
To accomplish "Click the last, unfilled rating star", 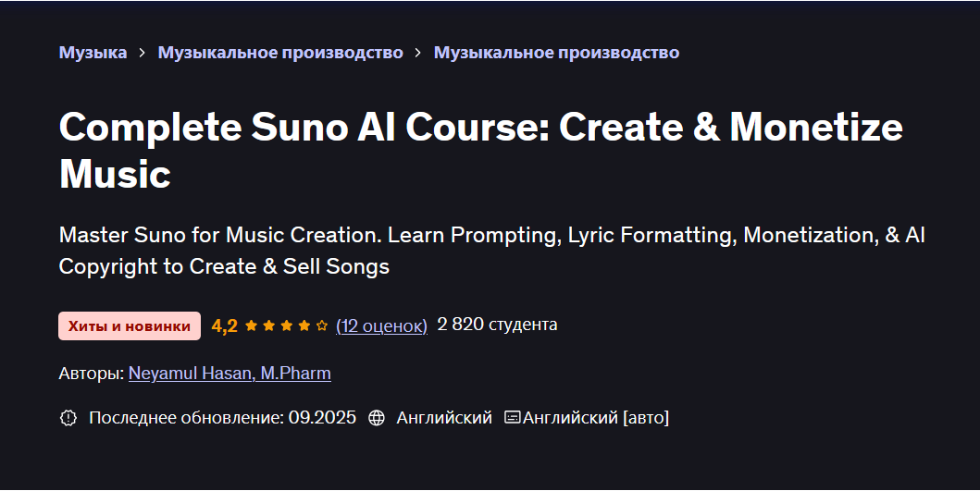I will click(322, 325).
